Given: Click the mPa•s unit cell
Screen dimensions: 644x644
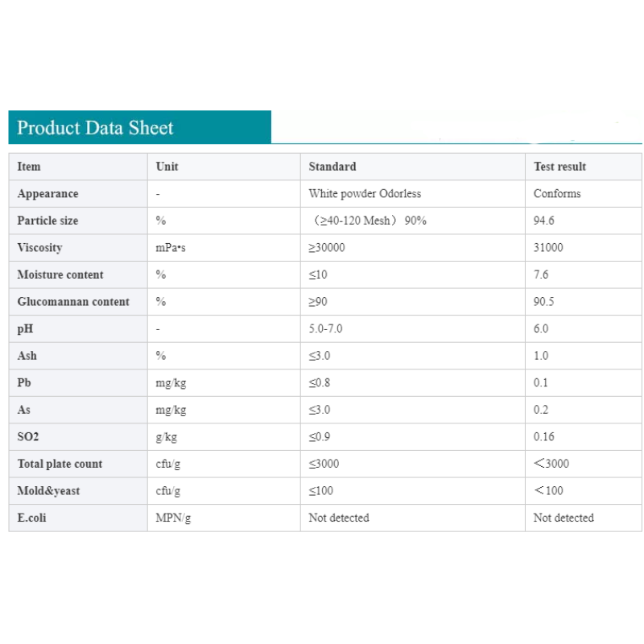Looking at the screenshot, I should [171, 248].
